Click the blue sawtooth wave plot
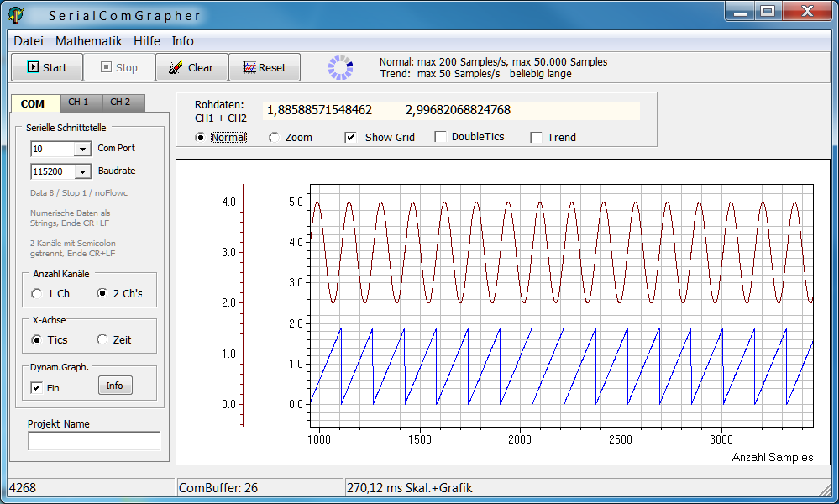This screenshot has width=839, height=504. click(x=562, y=366)
